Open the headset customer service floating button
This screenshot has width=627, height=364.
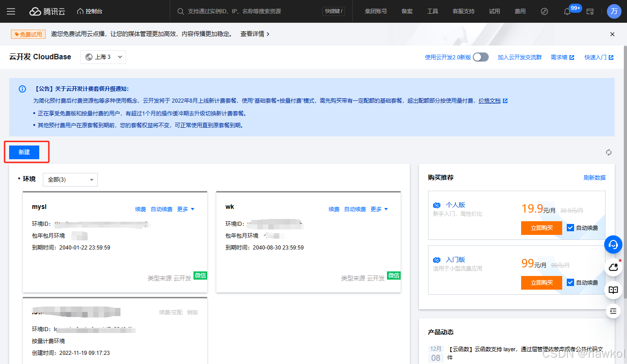tap(613, 244)
